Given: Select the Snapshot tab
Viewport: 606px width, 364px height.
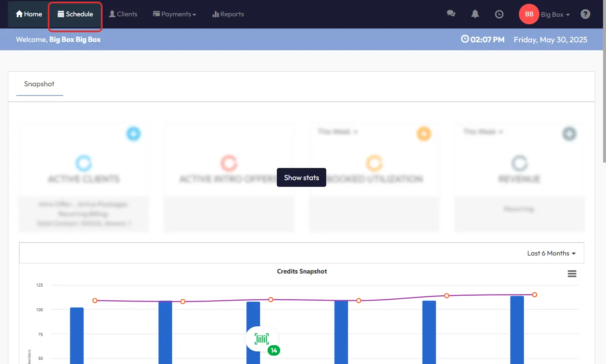Looking at the screenshot, I should coord(39,84).
